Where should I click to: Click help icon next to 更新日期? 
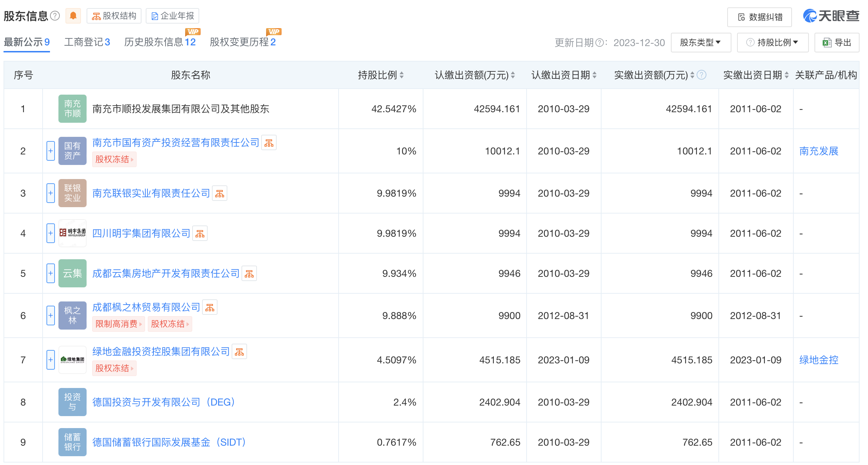[599, 43]
